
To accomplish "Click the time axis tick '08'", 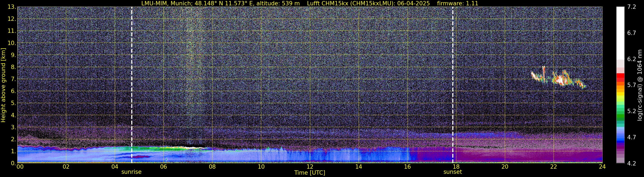I will pyautogui.click(x=212, y=167).
